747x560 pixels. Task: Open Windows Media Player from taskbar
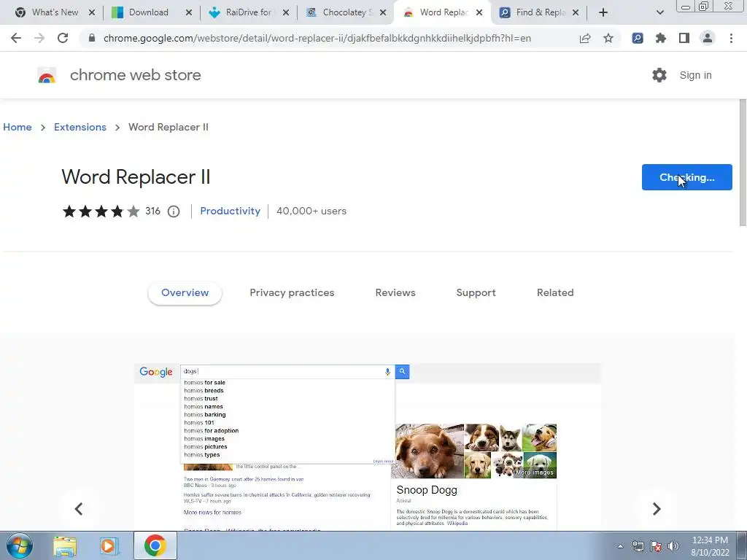109,545
